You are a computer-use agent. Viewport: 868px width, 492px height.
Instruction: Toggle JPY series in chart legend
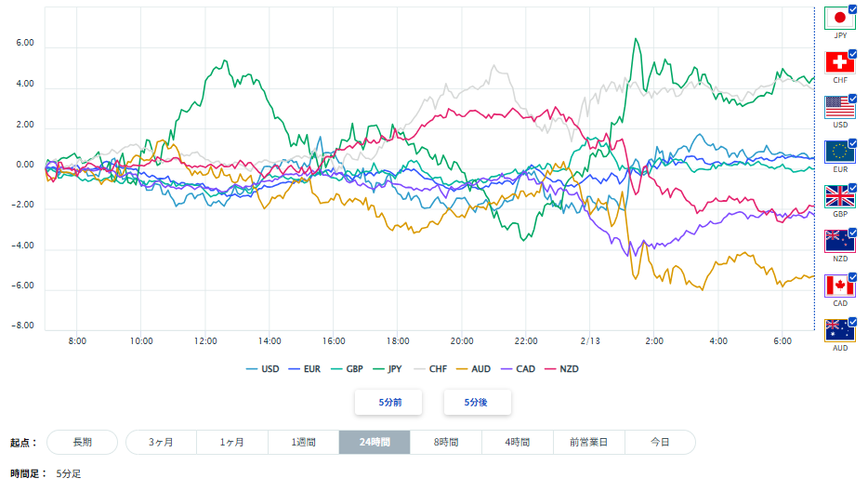pyautogui.click(x=388, y=369)
